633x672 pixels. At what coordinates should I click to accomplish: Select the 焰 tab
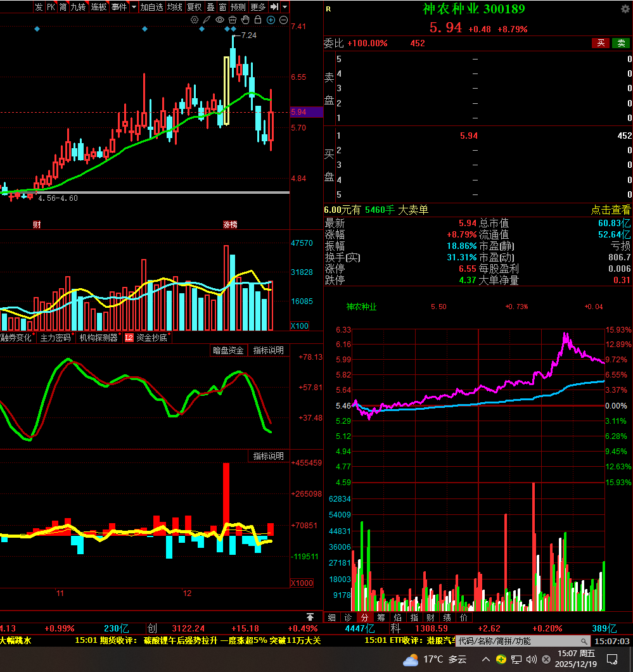[x=397, y=617]
